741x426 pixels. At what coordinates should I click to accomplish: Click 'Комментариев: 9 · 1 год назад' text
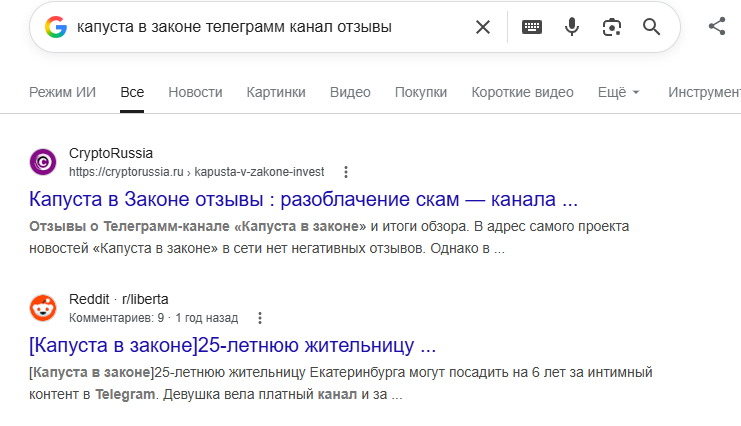pos(154,318)
